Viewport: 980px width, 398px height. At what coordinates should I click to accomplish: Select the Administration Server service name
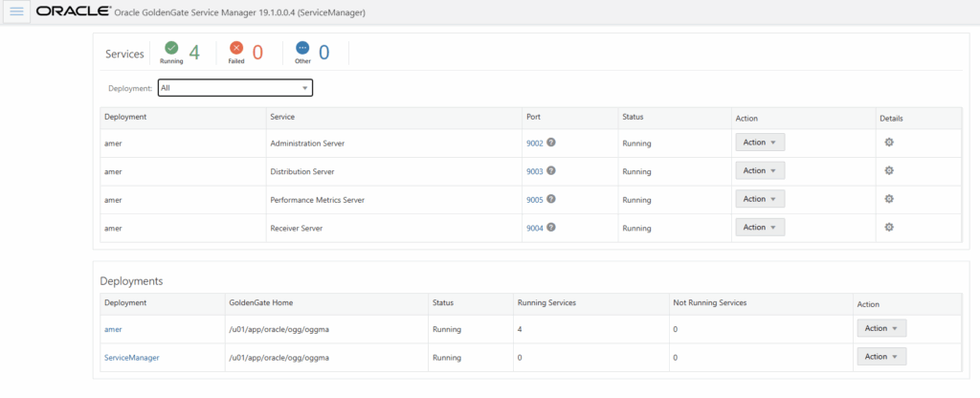(x=307, y=144)
